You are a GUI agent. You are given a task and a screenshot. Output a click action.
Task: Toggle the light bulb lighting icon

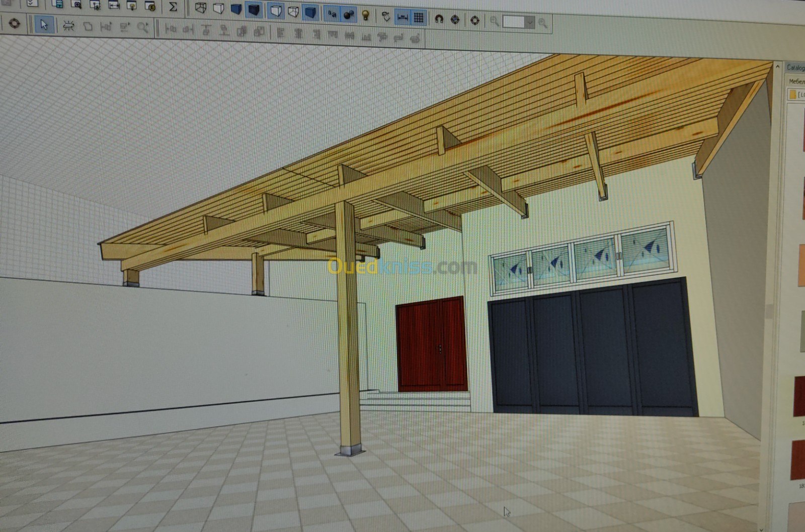(x=366, y=16)
